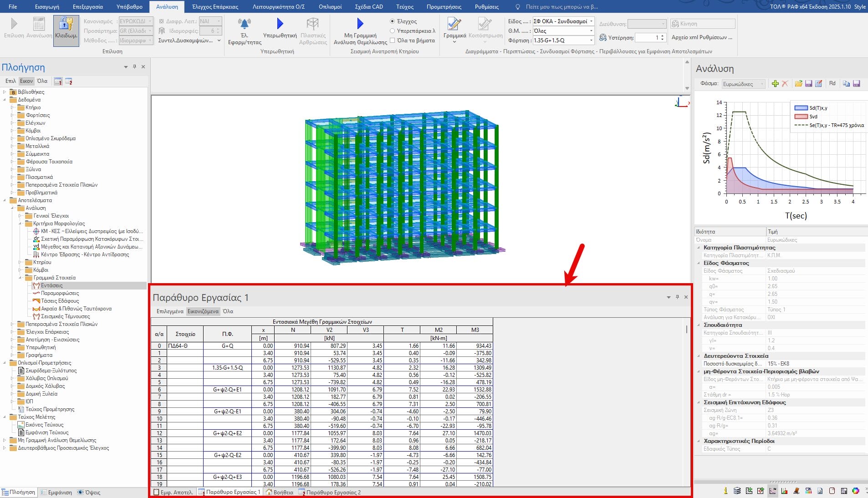
Task: Delete spectrum using the red X icon
Action: [785, 84]
